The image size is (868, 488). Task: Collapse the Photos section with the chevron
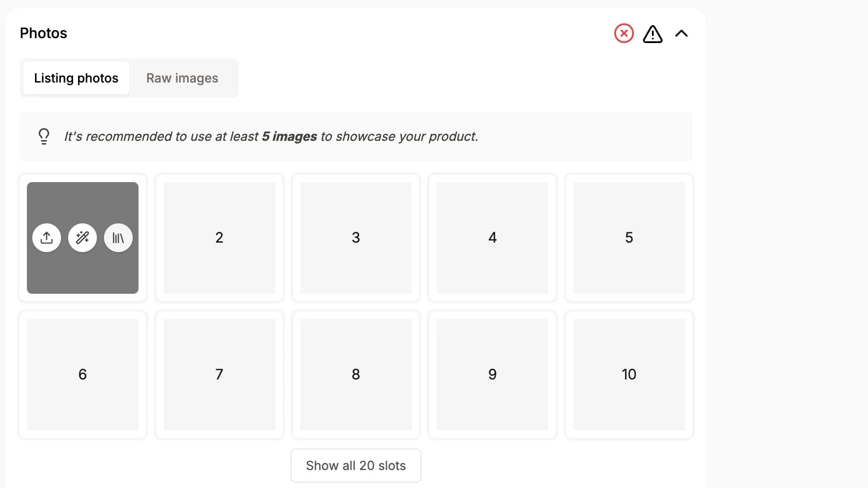pyautogui.click(x=681, y=33)
